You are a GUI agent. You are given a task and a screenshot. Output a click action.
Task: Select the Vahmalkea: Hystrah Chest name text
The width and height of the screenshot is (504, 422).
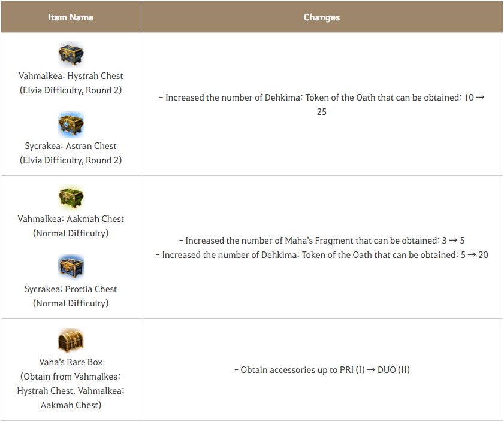[71, 76]
